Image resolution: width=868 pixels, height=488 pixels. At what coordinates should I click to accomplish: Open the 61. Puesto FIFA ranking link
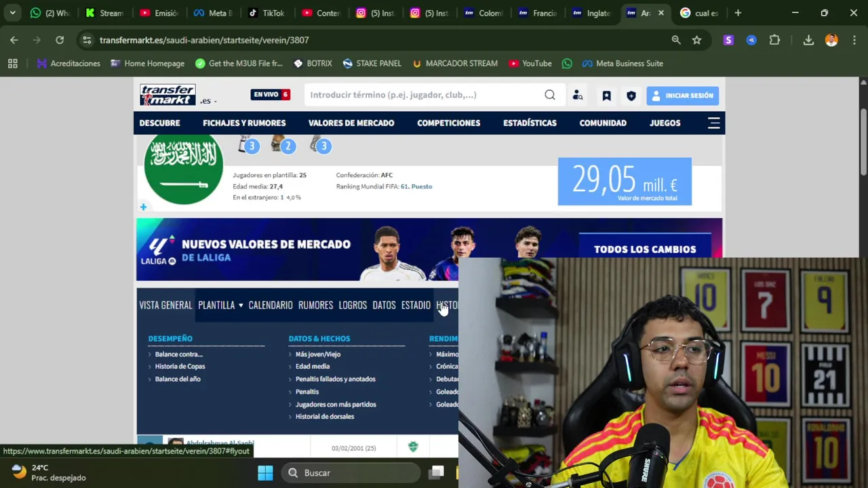tap(416, 186)
